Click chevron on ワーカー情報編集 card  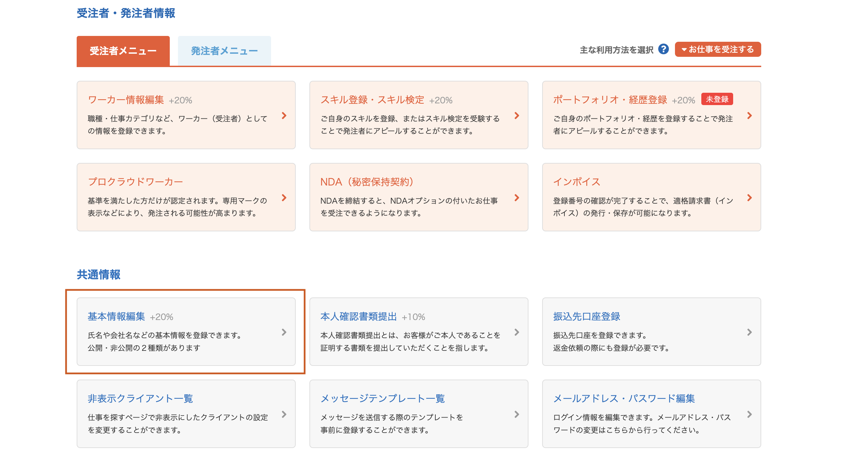click(x=284, y=116)
